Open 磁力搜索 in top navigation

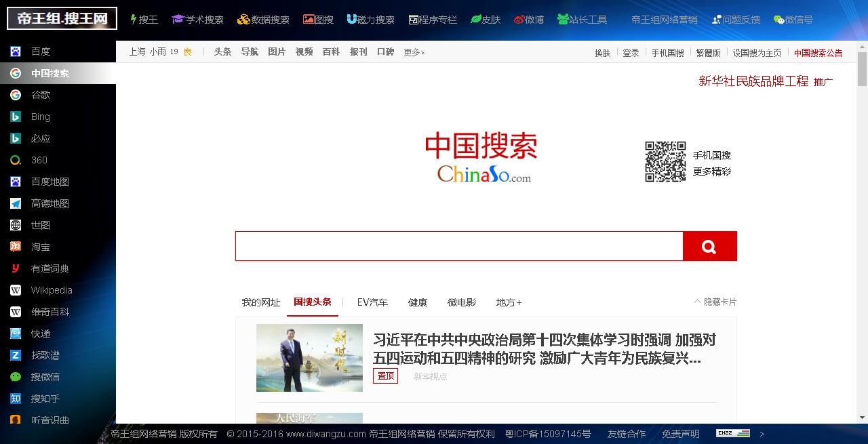click(x=370, y=20)
